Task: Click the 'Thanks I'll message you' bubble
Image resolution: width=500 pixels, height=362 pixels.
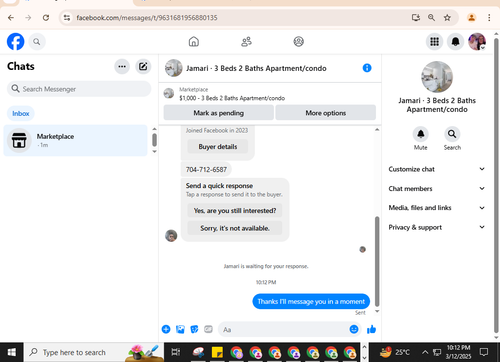Action: [x=311, y=301]
